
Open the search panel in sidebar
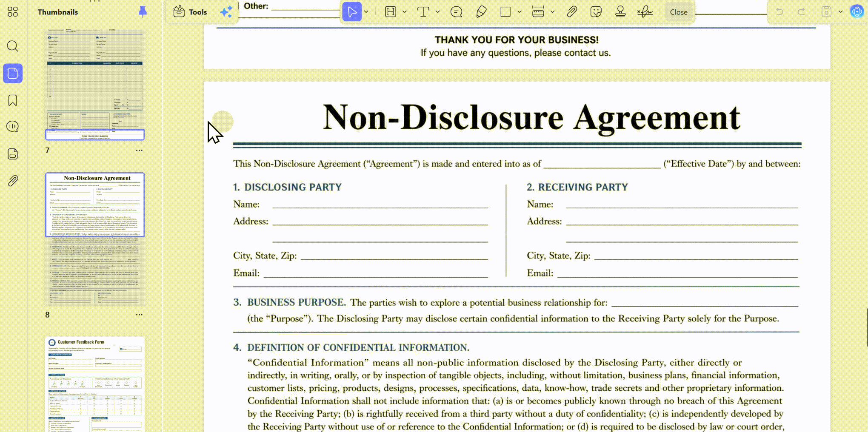(13, 46)
